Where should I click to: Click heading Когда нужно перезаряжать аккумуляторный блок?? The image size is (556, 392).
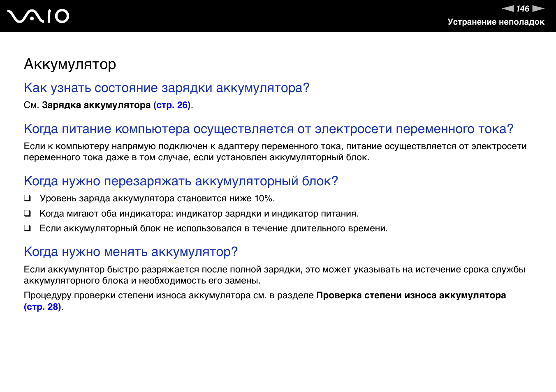[181, 181]
